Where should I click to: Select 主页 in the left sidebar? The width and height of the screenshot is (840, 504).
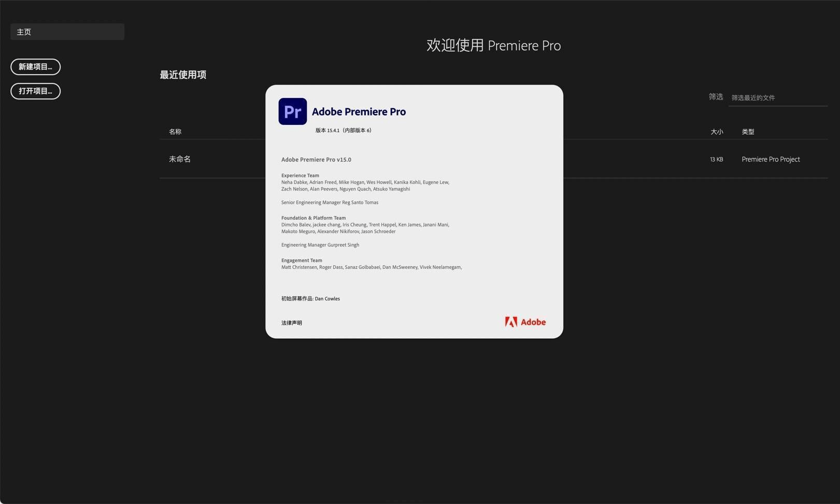click(x=24, y=32)
